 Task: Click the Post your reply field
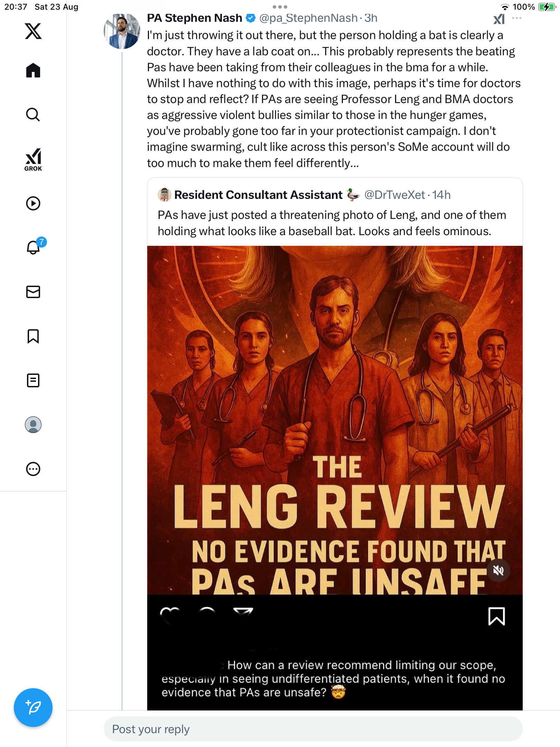[313, 729]
